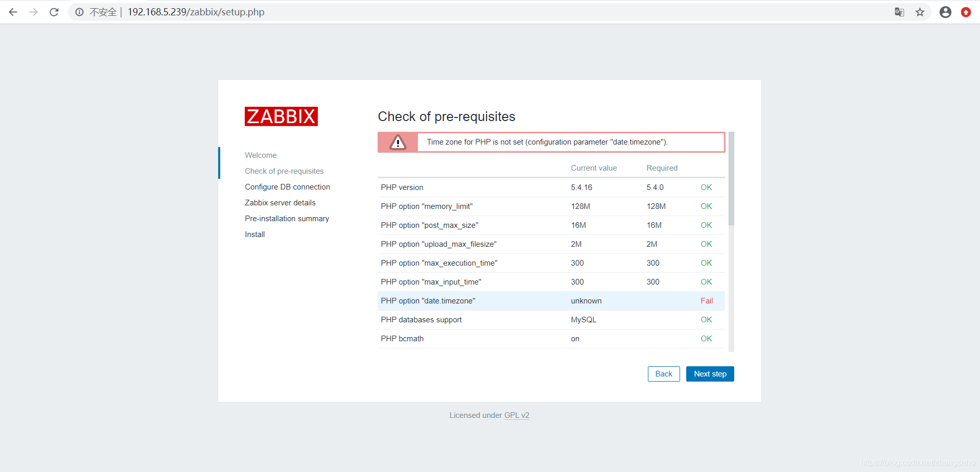
Task: Click PHP option "post_max_size" row label
Action: click(x=429, y=225)
